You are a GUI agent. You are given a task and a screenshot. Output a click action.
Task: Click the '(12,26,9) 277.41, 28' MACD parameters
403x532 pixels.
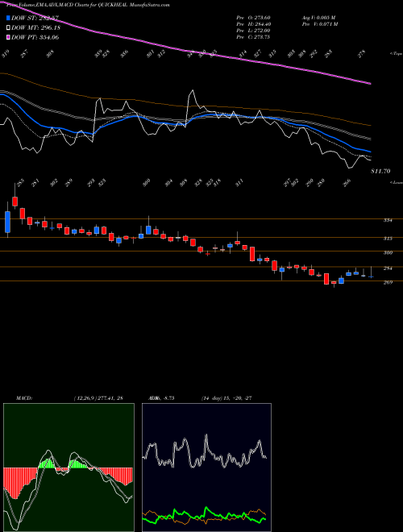pyautogui.click(x=98, y=398)
